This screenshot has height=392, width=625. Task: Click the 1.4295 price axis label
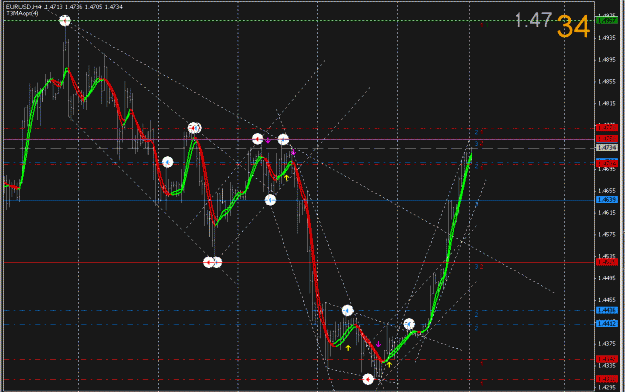[x=607, y=387]
